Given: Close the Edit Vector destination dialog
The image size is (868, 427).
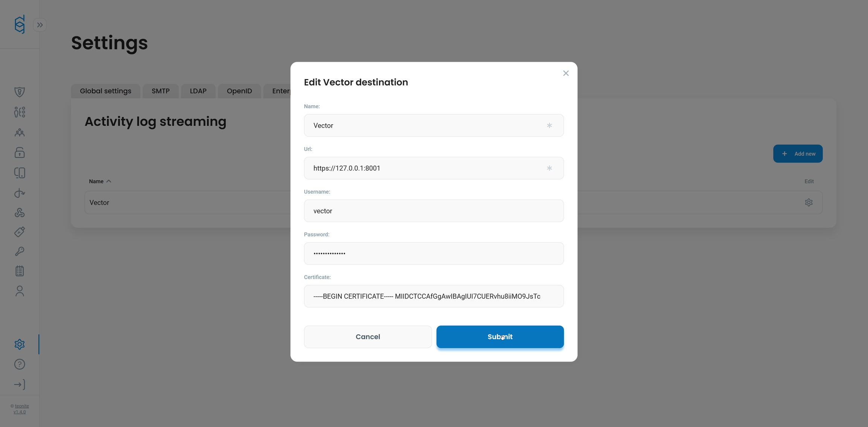Looking at the screenshot, I should point(566,73).
